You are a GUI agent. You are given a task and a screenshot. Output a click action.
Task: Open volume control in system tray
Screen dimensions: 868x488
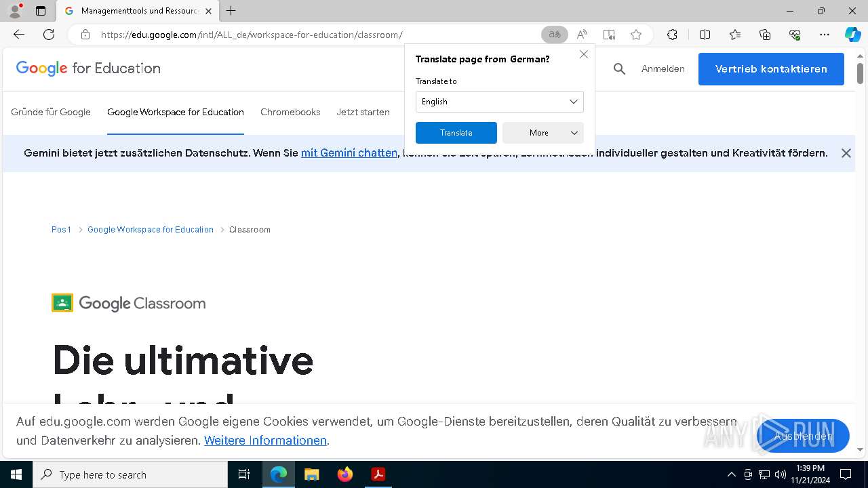(x=781, y=474)
